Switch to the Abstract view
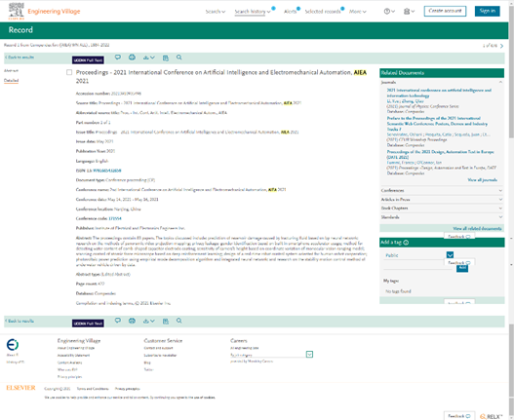This screenshot has height=420, width=514. click(11, 71)
